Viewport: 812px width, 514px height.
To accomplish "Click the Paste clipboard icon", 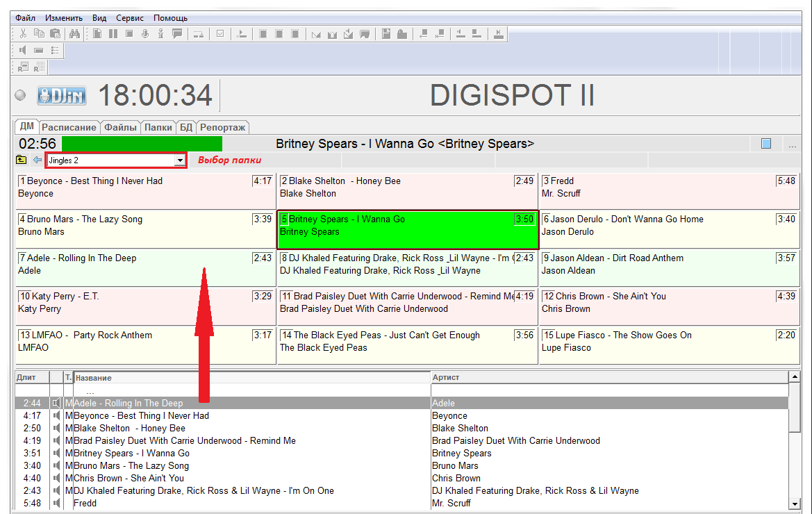I will 55,34.
